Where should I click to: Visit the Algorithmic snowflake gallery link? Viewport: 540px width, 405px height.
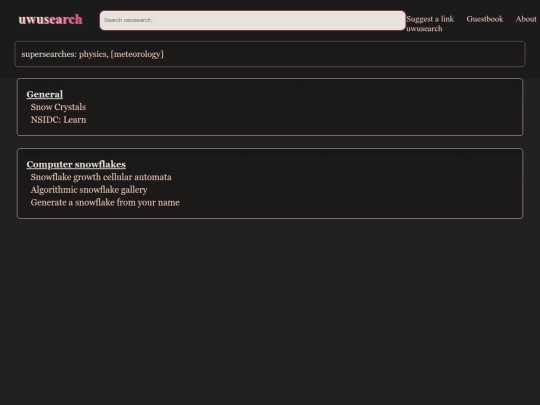[89, 190]
